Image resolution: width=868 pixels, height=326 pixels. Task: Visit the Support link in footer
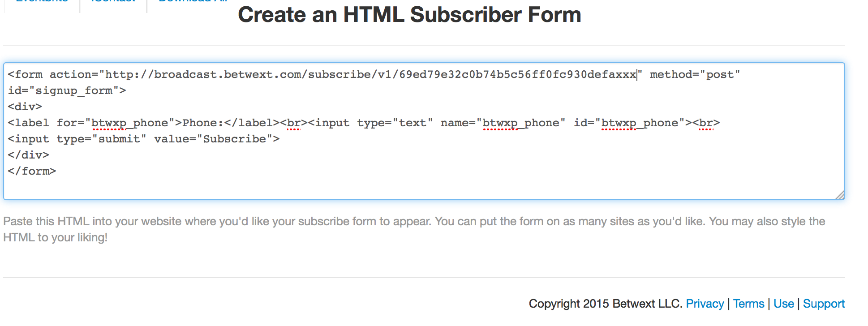(x=824, y=304)
